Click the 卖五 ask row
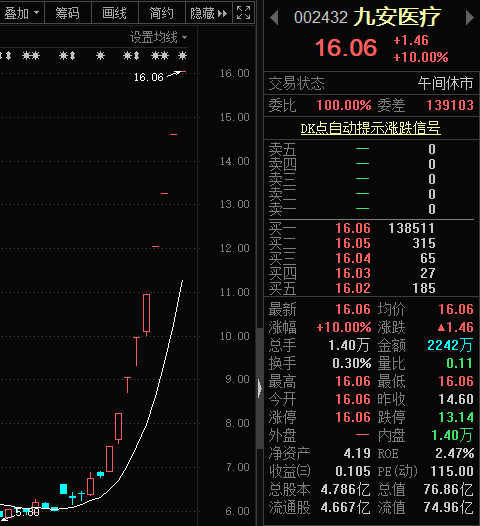 (x=371, y=149)
